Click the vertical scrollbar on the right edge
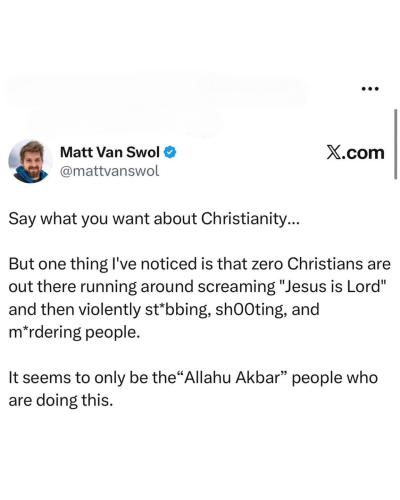The image size is (400, 500). 396,144
